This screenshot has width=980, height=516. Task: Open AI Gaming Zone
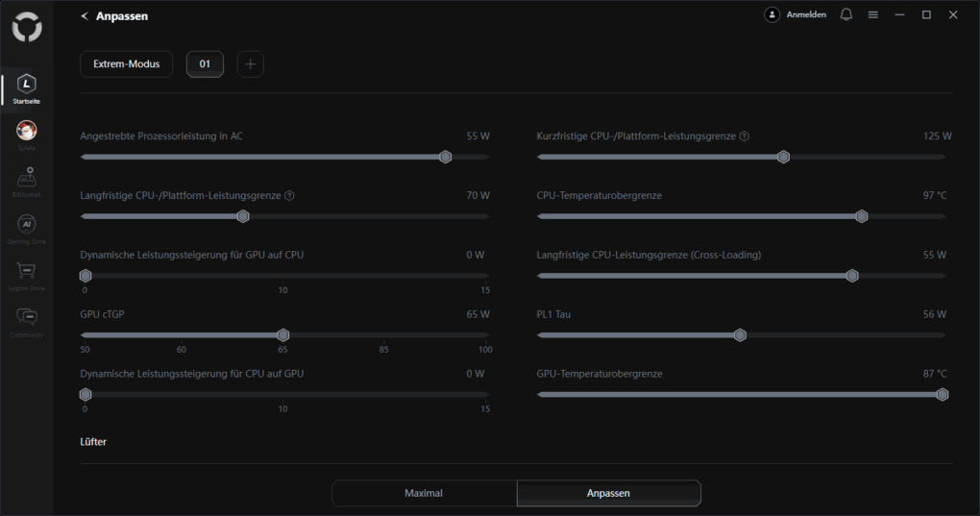tap(26, 229)
